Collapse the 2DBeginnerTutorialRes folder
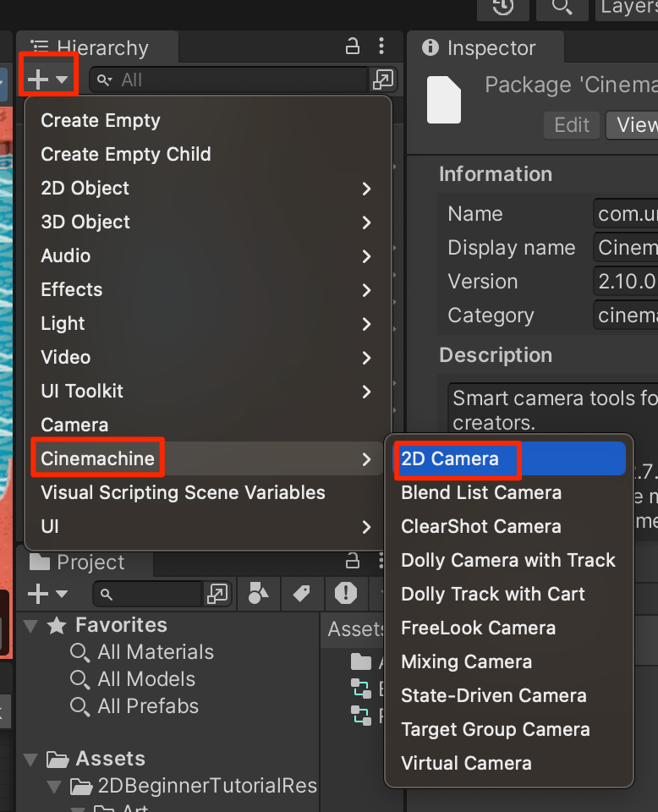The height and width of the screenshot is (812, 658). tap(54, 787)
